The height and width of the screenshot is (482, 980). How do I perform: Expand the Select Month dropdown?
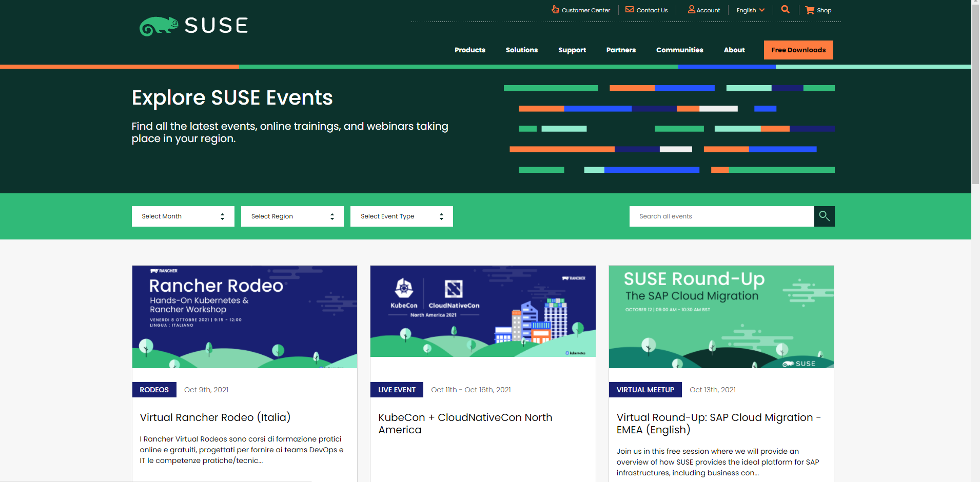(x=183, y=216)
